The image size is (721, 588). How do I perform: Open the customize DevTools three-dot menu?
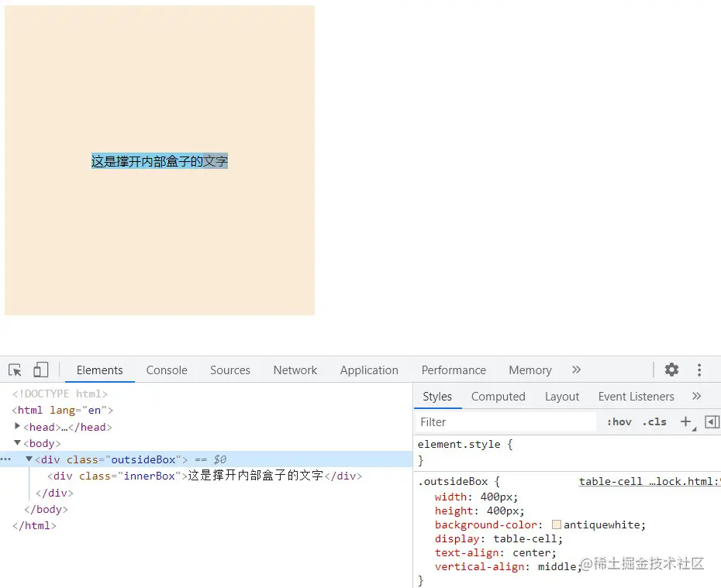click(698, 370)
